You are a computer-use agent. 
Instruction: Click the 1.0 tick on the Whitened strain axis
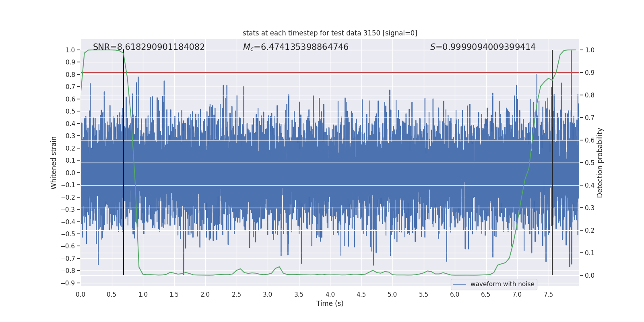(70, 50)
